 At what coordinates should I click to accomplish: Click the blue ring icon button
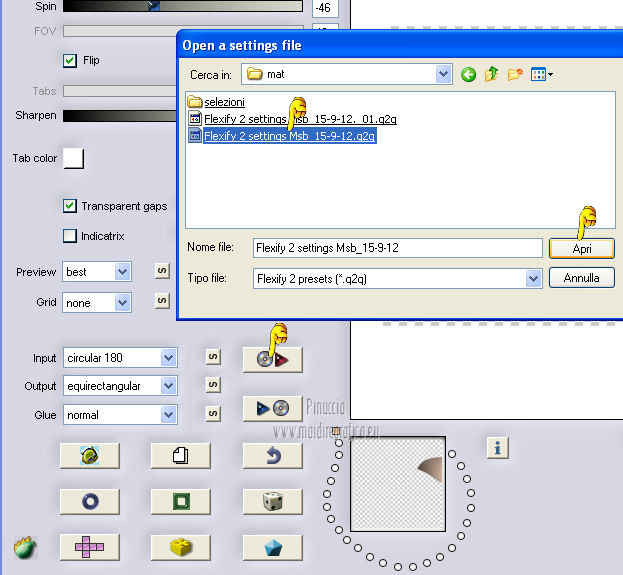[x=90, y=501]
